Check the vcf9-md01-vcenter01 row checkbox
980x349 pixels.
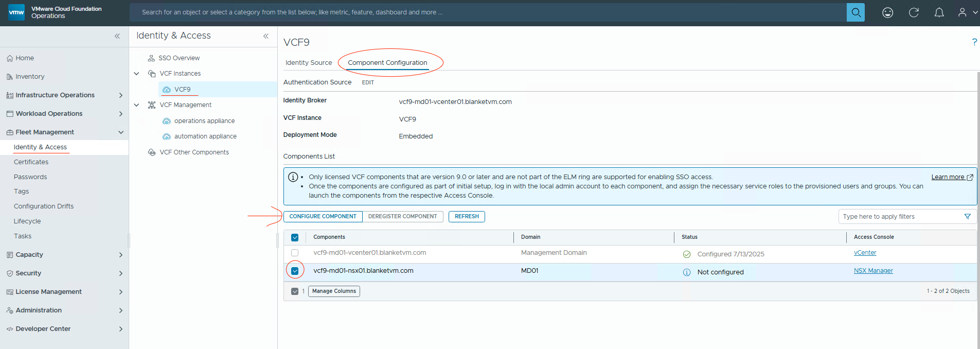point(295,253)
